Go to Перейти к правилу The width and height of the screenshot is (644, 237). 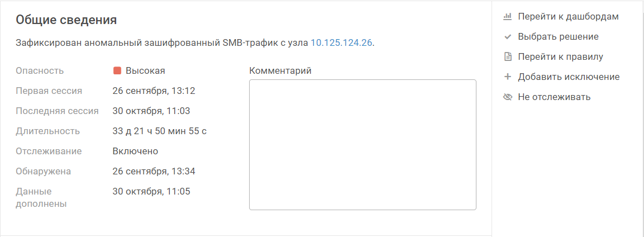point(560,56)
